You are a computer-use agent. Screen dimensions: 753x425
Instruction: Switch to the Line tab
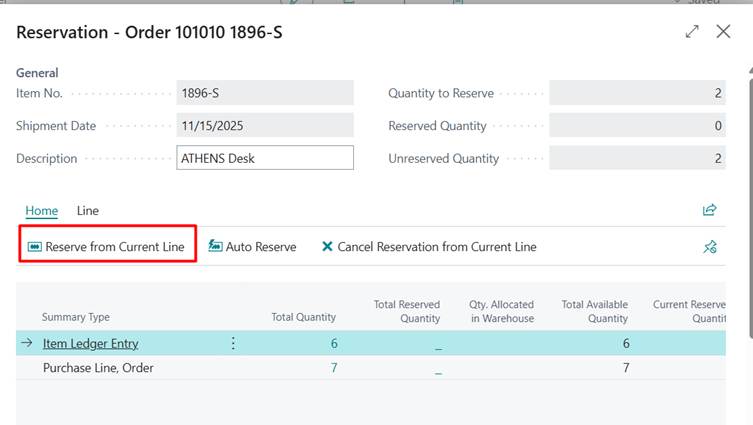[x=88, y=211]
